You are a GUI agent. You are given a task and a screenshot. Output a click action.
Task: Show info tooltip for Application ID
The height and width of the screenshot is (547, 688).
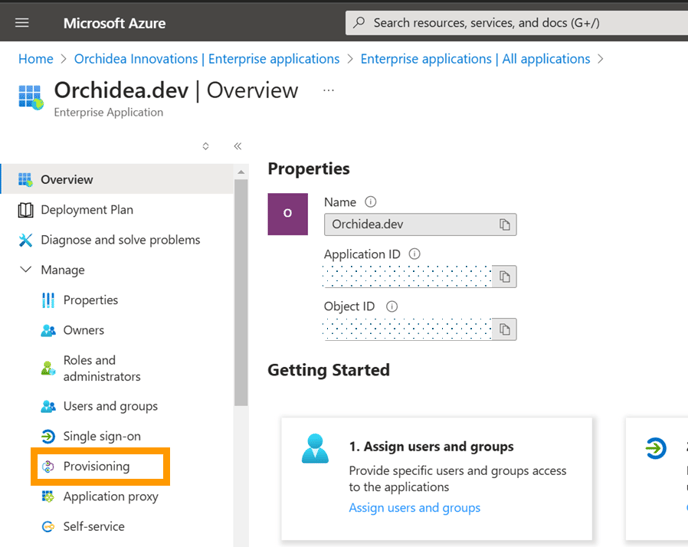414,254
